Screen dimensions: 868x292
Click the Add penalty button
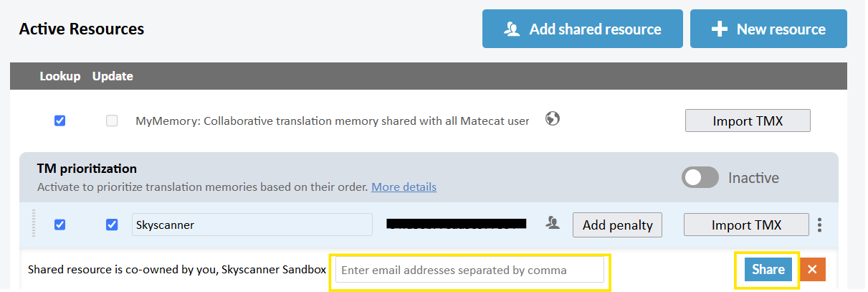(617, 225)
